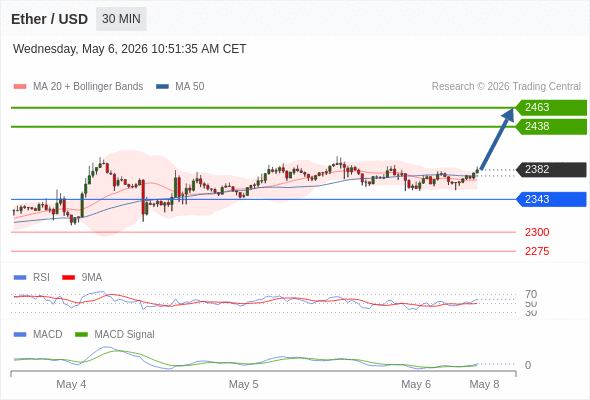Click the May 6 date axis label

(416, 384)
